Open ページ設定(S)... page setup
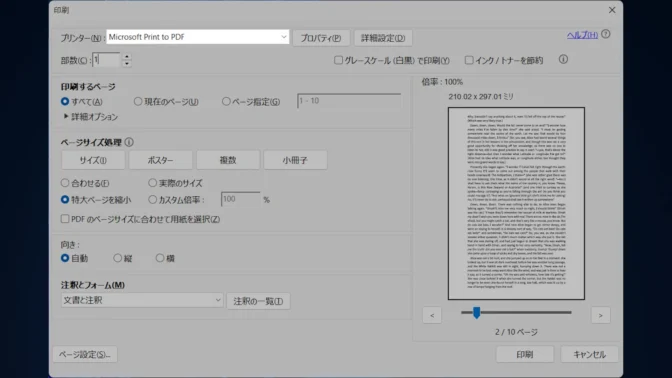 (x=85, y=354)
